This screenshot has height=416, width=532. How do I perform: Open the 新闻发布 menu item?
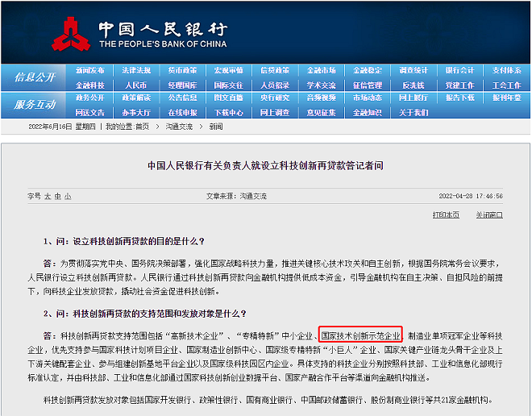coord(90,71)
